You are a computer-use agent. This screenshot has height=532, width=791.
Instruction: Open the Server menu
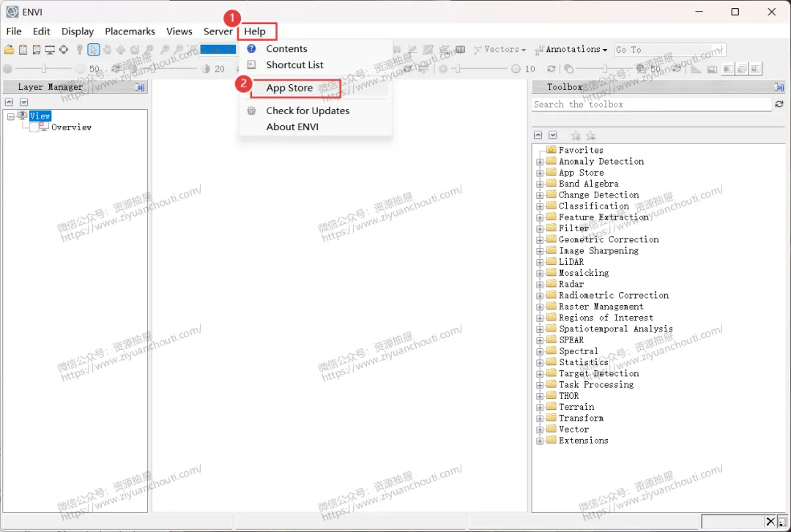click(218, 31)
